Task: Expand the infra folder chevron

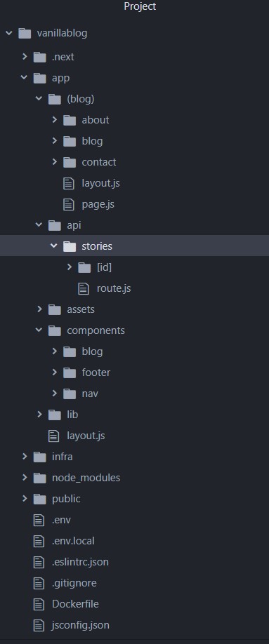Action: 25,456
